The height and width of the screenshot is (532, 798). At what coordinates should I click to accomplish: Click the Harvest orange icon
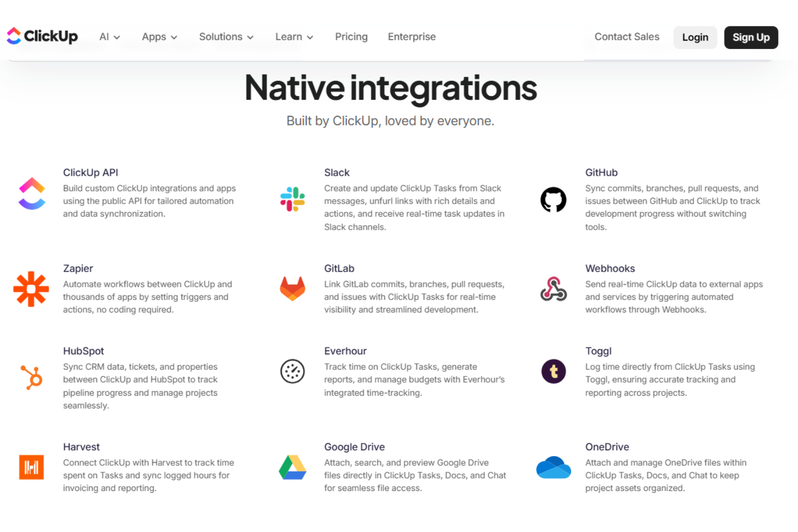(x=31, y=467)
